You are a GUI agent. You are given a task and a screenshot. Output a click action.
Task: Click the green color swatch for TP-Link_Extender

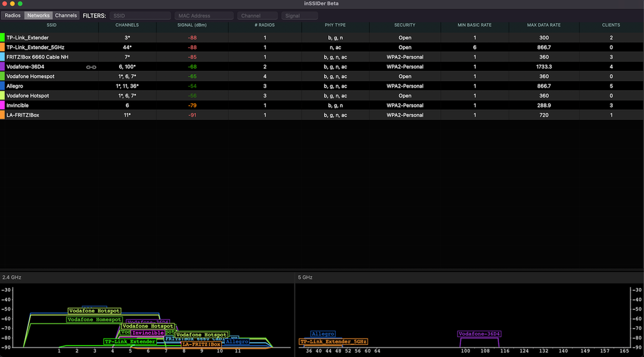coord(3,38)
